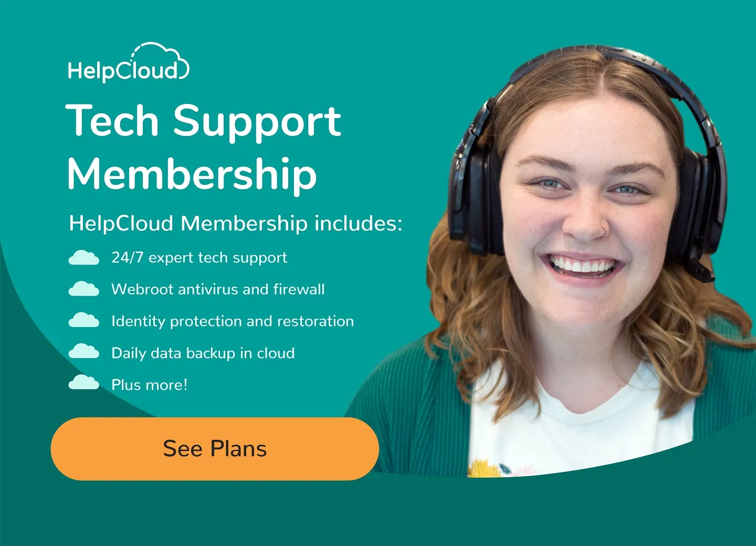Click the orange See Plans button
The height and width of the screenshot is (546, 756).
[x=215, y=449]
